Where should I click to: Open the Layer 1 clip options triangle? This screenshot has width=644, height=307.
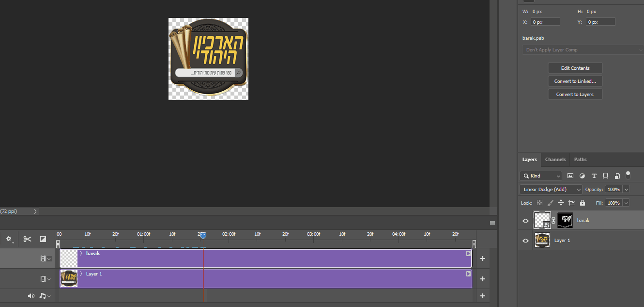pyautogui.click(x=468, y=274)
